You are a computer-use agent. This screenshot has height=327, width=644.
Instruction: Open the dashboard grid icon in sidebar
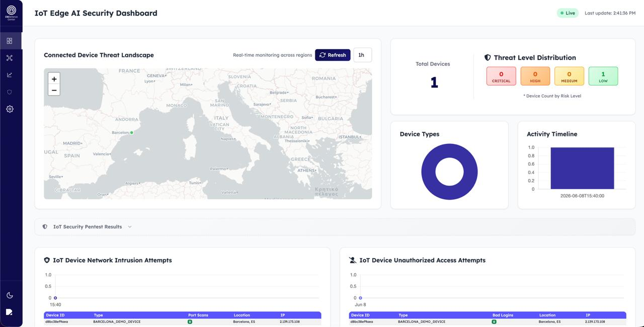(x=10, y=41)
